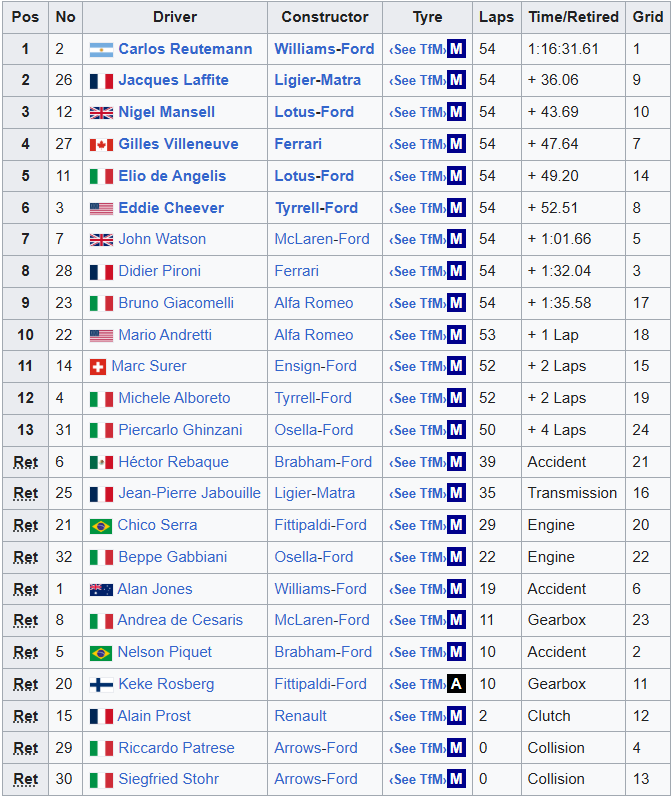Open the Piercarlo Ghinzani driver link
This screenshot has width=671, height=796.
coord(180,430)
